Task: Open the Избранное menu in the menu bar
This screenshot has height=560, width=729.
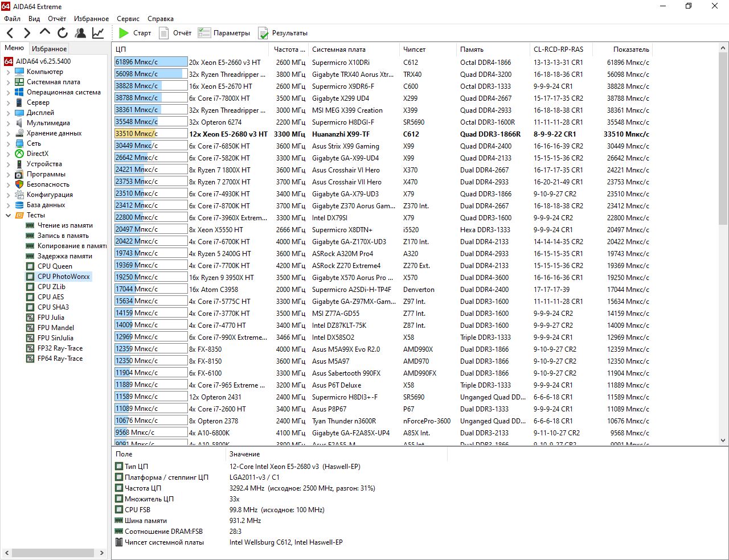Action: tap(91, 19)
